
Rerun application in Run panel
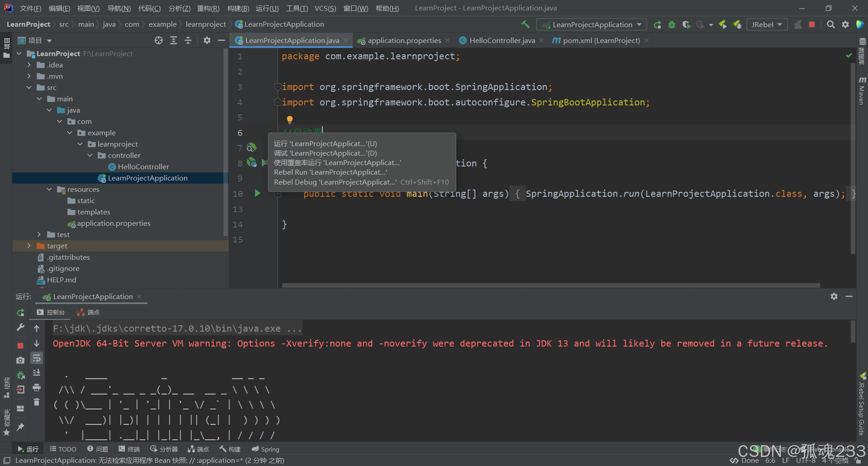click(x=20, y=313)
